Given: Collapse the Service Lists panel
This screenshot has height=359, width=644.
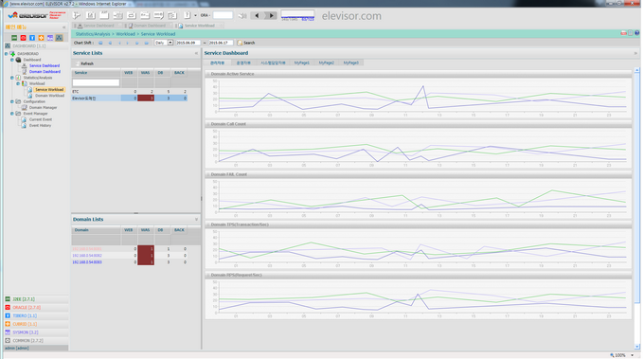Looking at the screenshot, I should pos(196,53).
